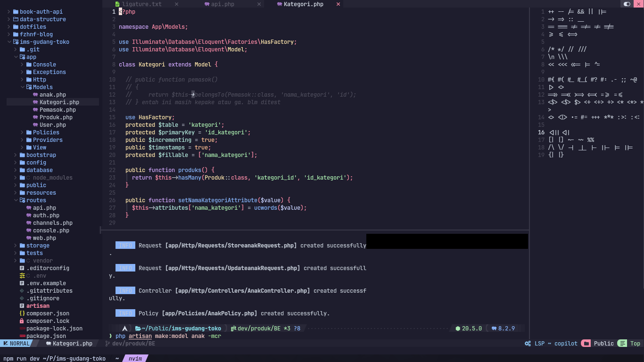This screenshot has width=644, height=362.
Task: Select the nvim terminal window tab
Action: point(135,359)
